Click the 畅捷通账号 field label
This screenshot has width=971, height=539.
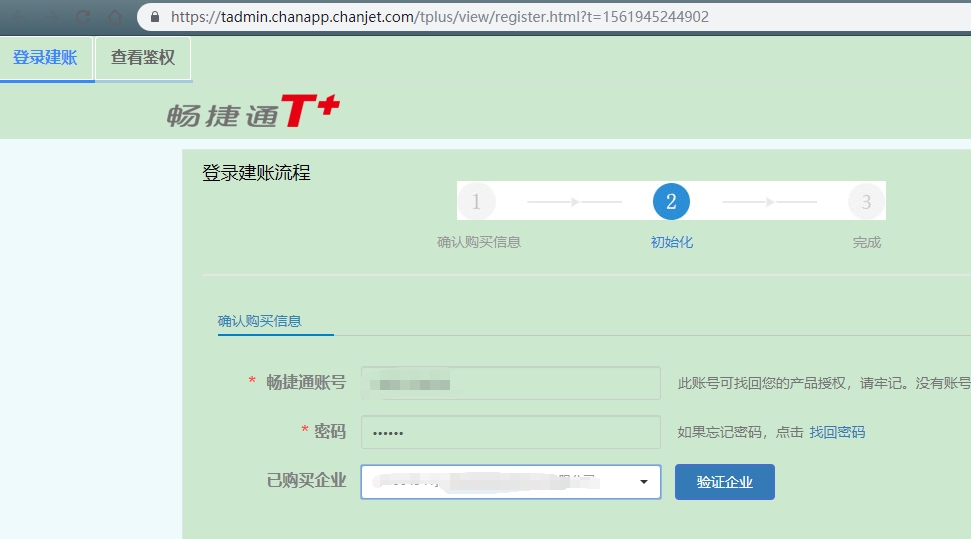click(306, 382)
